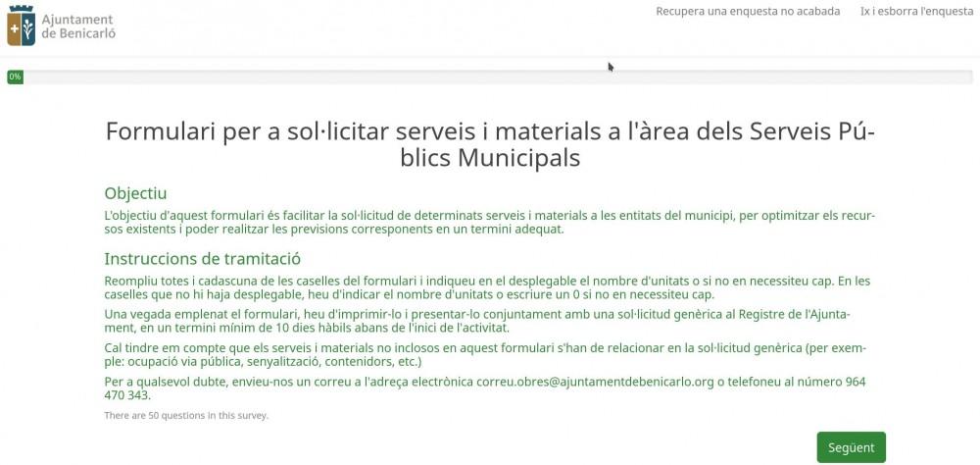Click the paragraph beginning "L'objectiu d'aquest formulari"

pyautogui.click(x=490, y=222)
